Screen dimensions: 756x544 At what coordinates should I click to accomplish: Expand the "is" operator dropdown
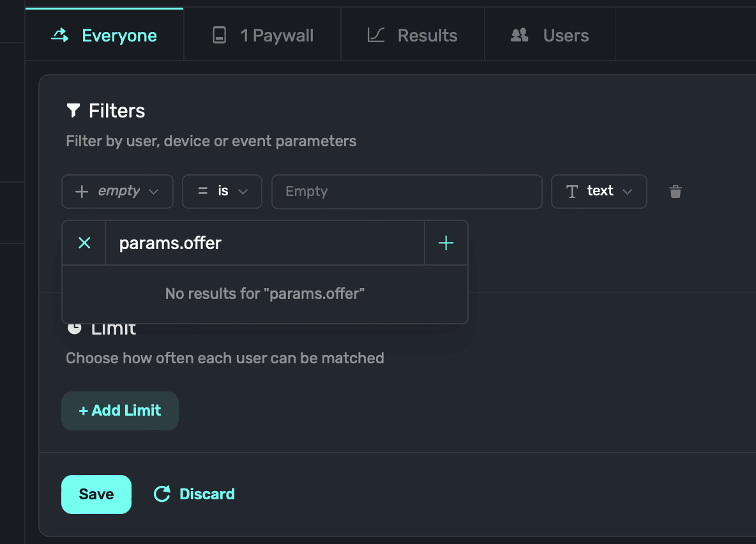(x=222, y=192)
